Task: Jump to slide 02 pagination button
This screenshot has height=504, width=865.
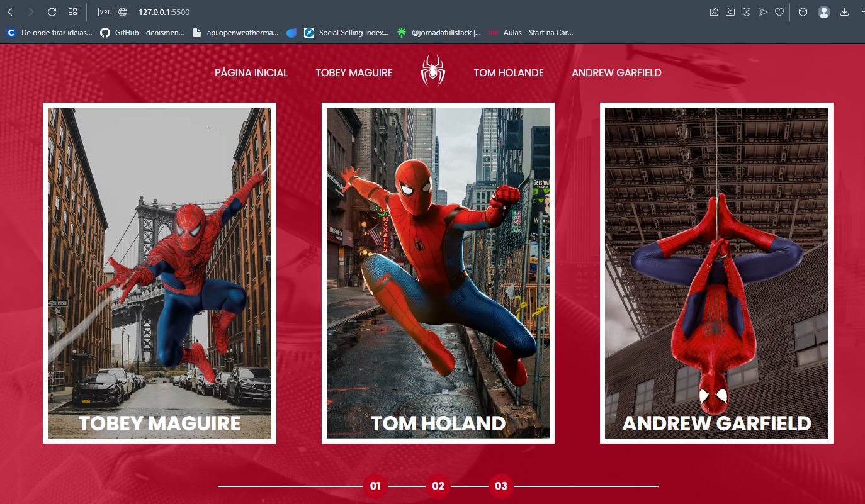Action: (x=438, y=486)
